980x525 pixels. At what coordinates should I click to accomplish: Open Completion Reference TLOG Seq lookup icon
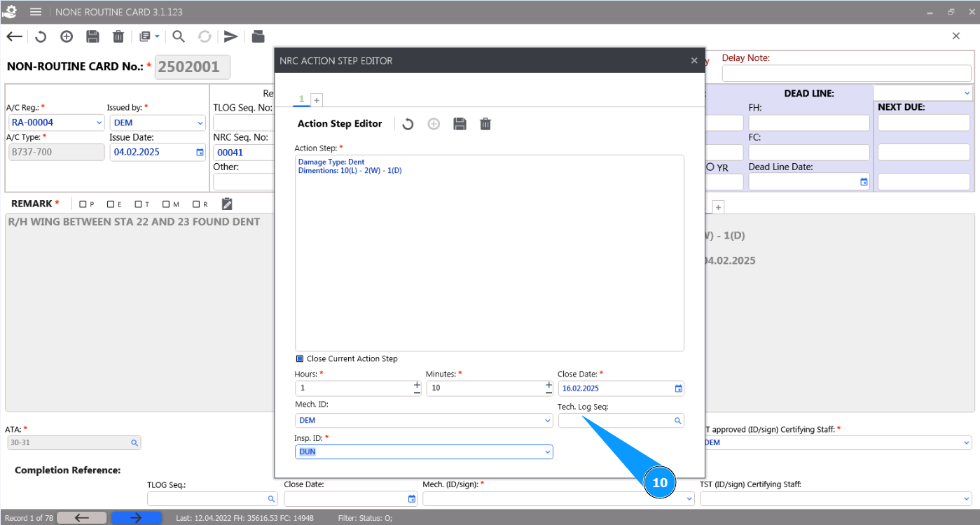click(x=272, y=499)
